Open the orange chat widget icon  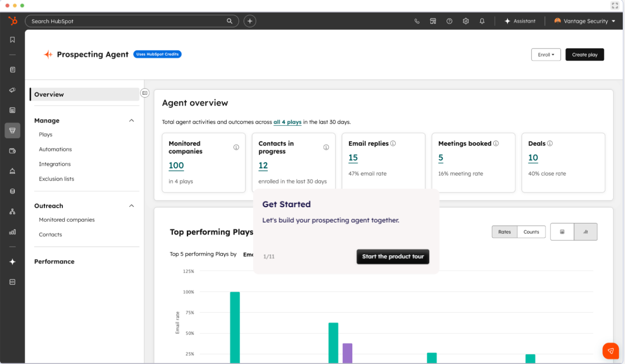coord(611,351)
